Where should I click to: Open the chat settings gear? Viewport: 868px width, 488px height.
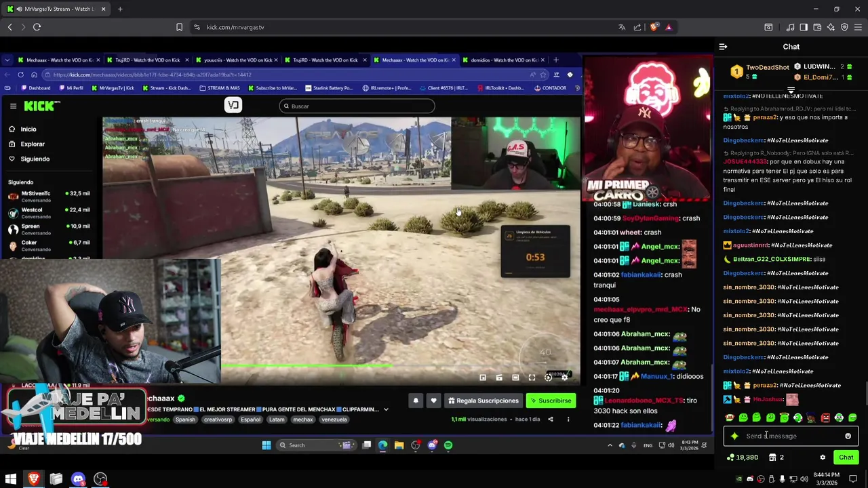click(823, 457)
